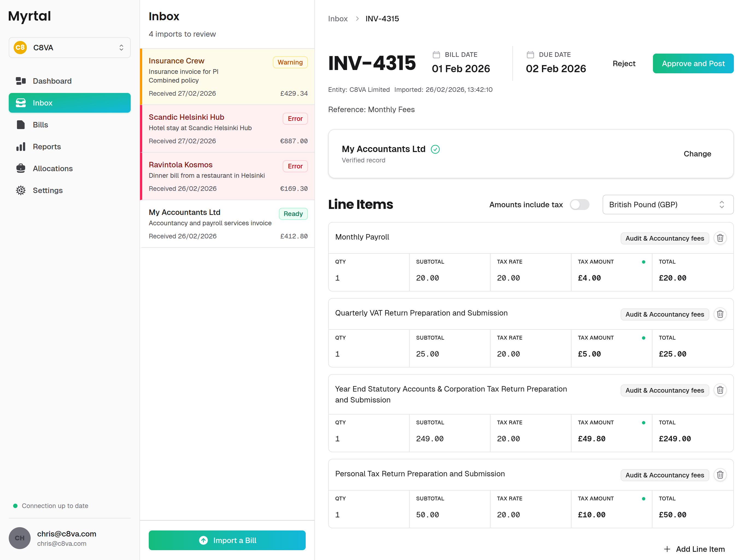This screenshot has width=747, height=560.
Task: Click the Allocations briefcase icon
Action: pyautogui.click(x=21, y=168)
